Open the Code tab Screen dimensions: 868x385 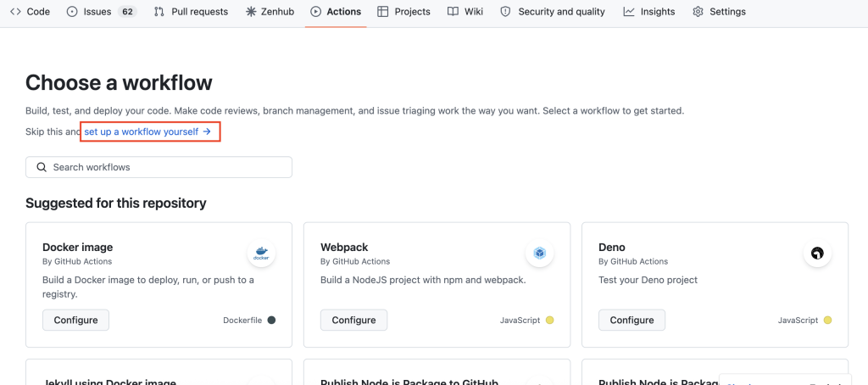click(x=31, y=12)
